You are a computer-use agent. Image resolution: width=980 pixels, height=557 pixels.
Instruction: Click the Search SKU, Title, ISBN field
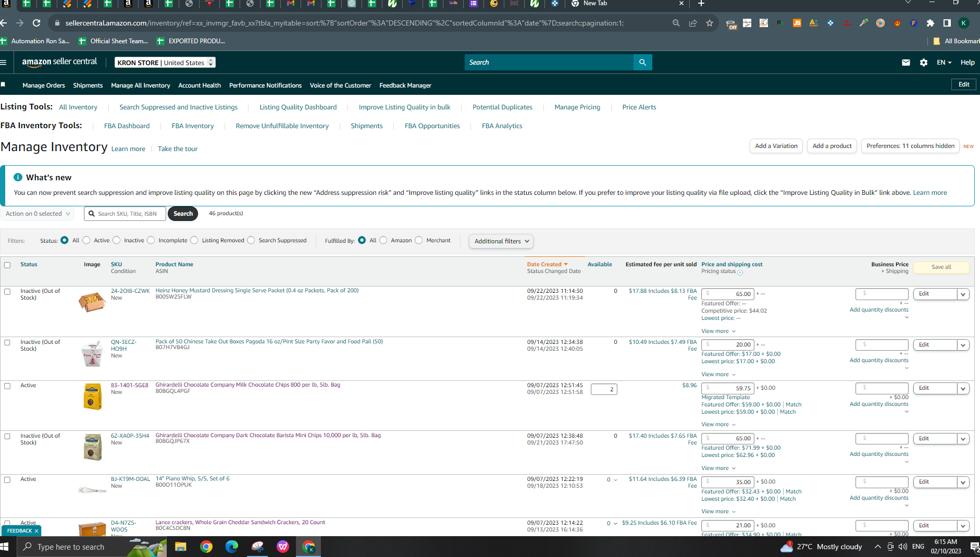[x=125, y=214]
